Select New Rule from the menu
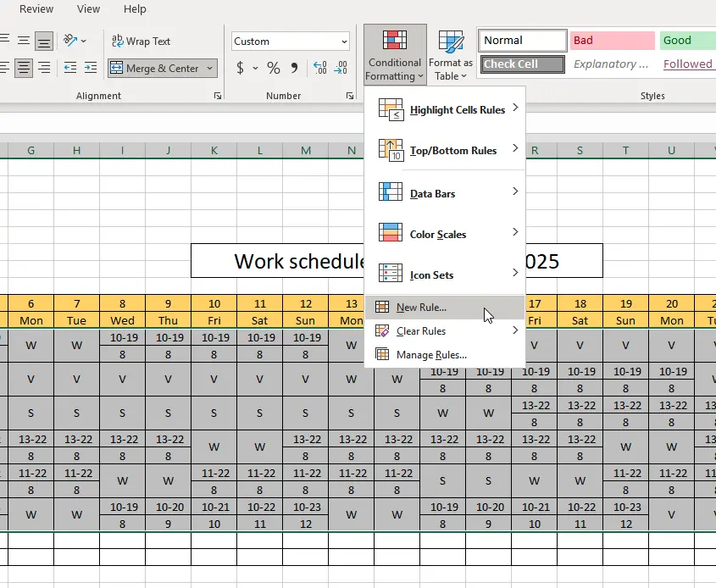The image size is (716, 588). click(421, 308)
